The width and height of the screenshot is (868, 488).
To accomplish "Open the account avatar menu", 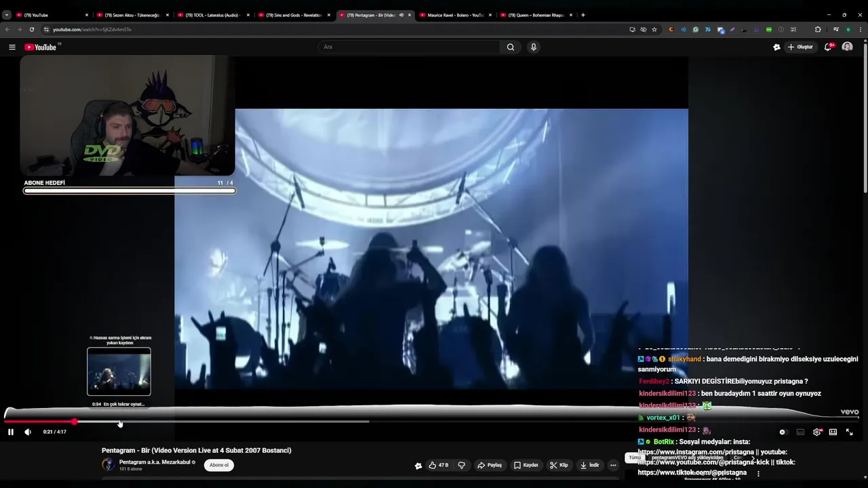I will coord(847,47).
